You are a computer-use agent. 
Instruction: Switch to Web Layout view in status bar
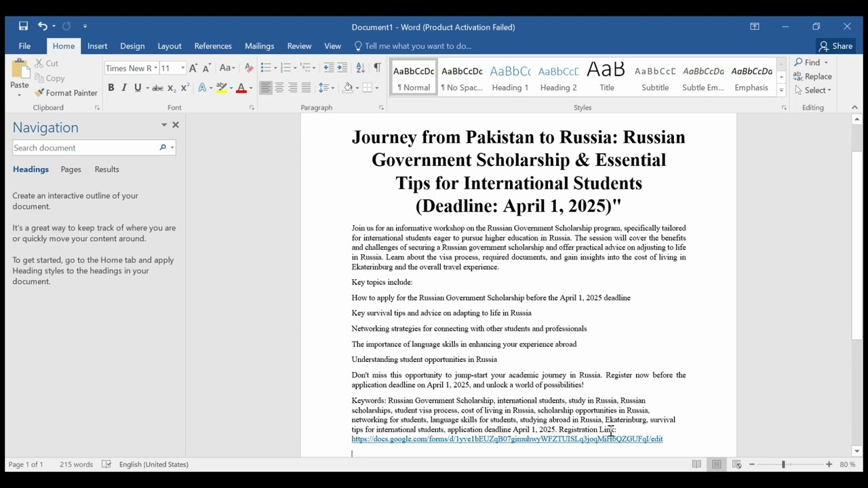pos(736,464)
